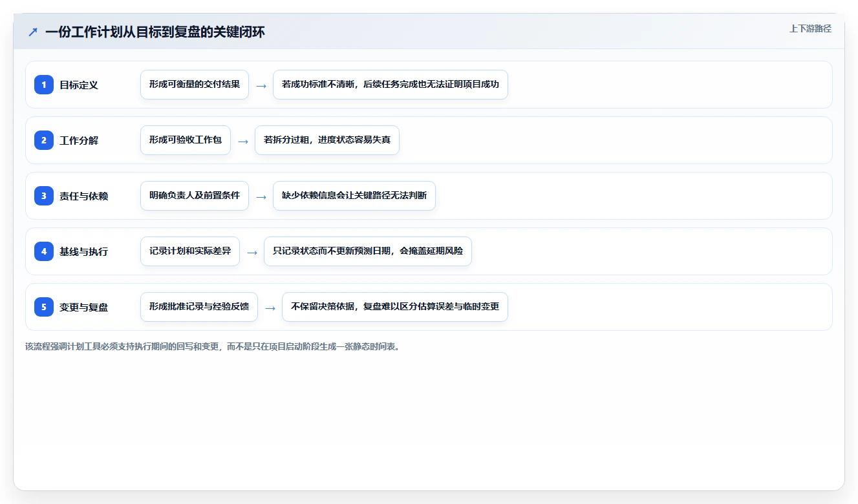Select step number 3 badge for 责任与依赖
This screenshot has height=504, width=858.
point(44,196)
